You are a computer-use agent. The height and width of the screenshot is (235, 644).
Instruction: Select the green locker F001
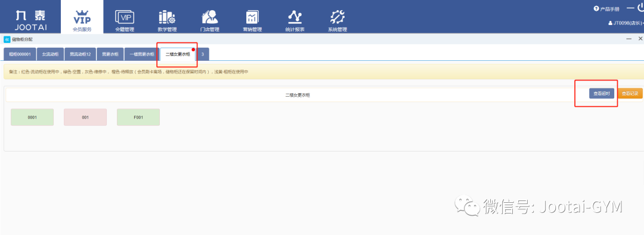coord(138,117)
